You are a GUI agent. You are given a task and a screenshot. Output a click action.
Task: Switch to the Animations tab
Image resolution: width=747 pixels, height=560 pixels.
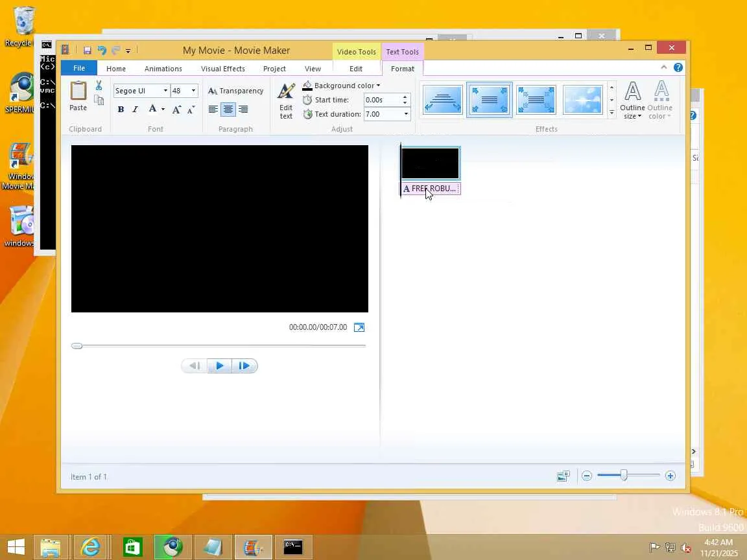click(x=163, y=69)
